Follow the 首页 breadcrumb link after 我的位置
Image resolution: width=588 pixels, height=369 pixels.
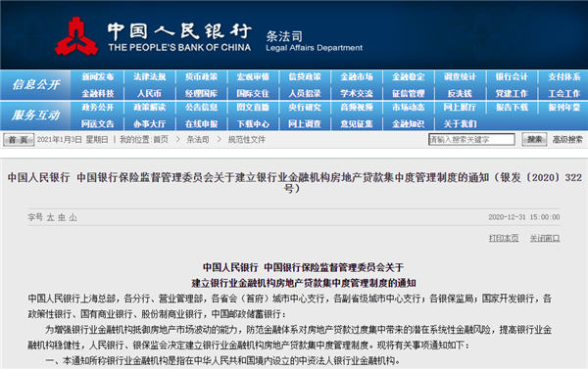point(161,140)
